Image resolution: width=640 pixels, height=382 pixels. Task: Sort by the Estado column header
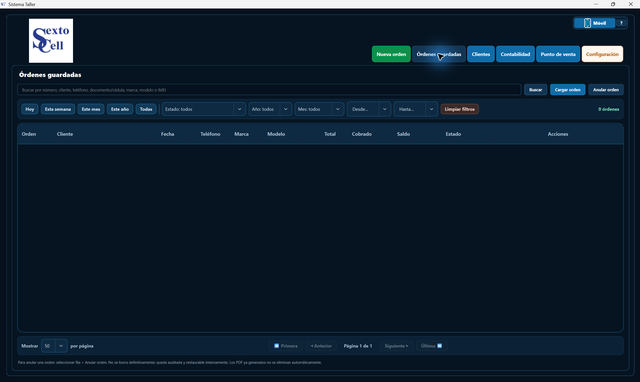453,134
